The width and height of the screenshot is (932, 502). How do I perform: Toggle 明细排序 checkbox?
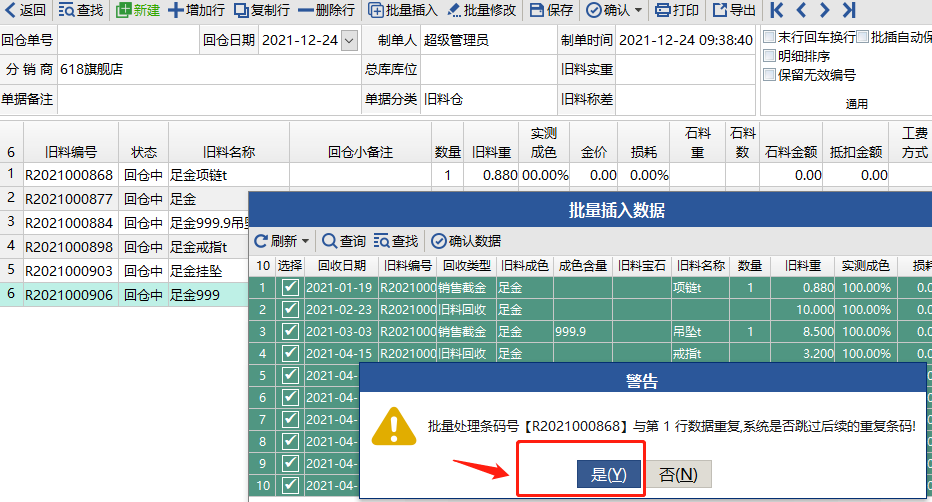tap(769, 56)
